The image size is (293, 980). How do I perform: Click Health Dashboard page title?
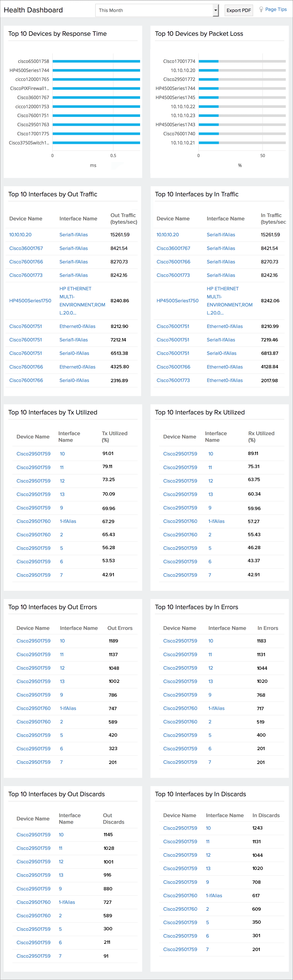point(33,10)
